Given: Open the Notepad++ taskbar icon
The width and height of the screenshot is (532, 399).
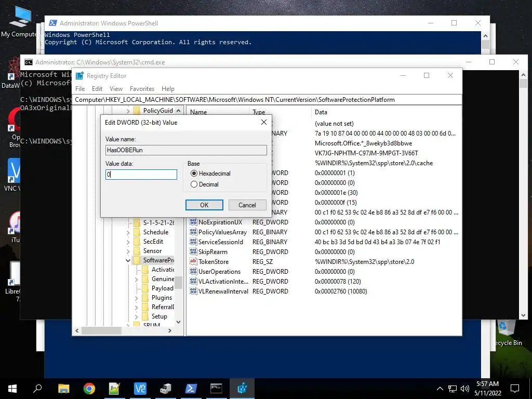Looking at the screenshot, I should 115,389.
